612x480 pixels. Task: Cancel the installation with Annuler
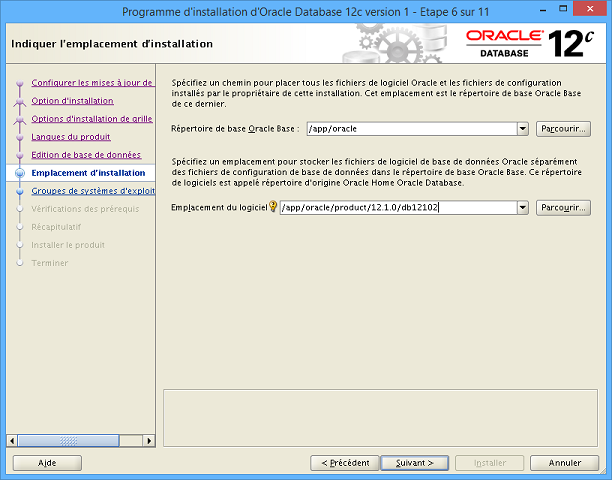(564, 463)
